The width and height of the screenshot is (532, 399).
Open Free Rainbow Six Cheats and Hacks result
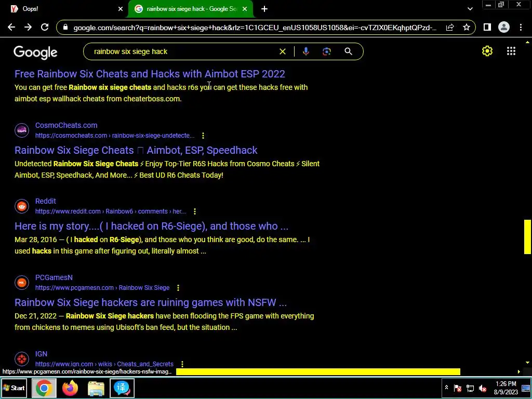point(150,74)
